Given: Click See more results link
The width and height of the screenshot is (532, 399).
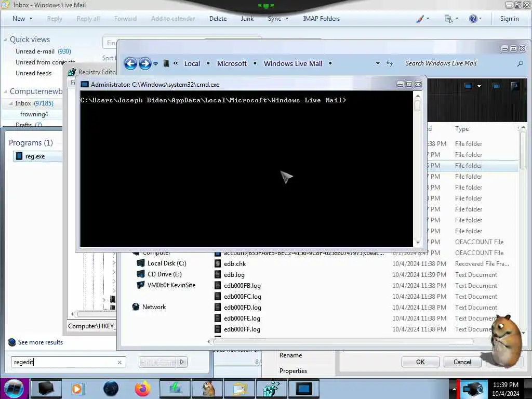Looking at the screenshot, I should 41,342.
